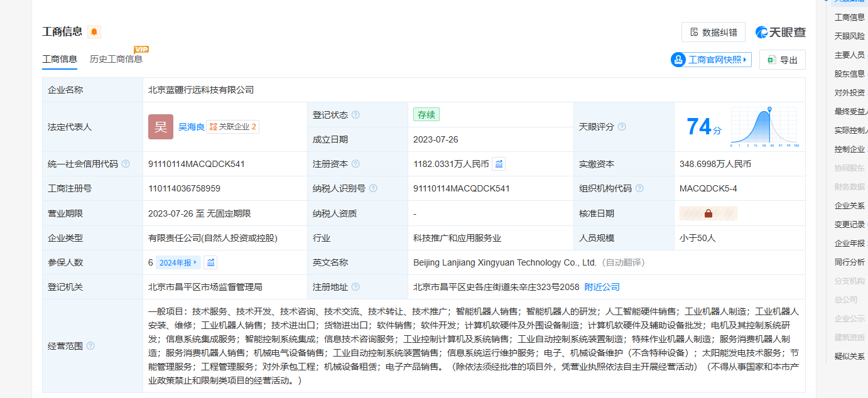Click the help icon next to 统一社会信用代码
This screenshot has height=398, width=868.
click(126, 164)
